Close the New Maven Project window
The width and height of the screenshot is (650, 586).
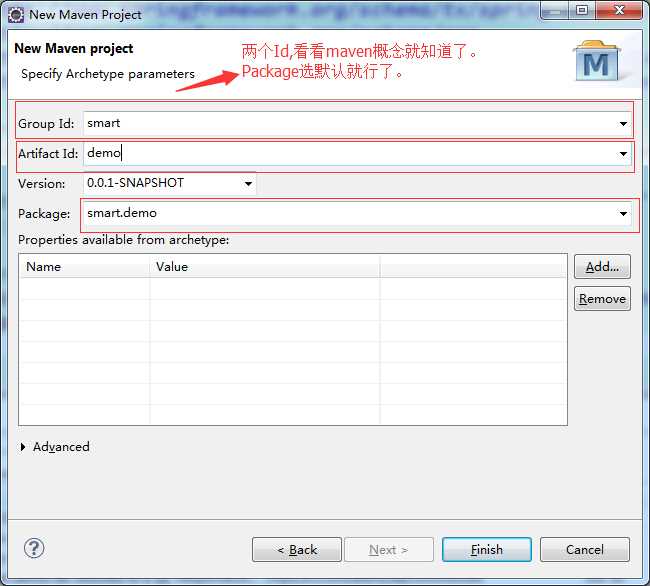[x=619, y=10]
